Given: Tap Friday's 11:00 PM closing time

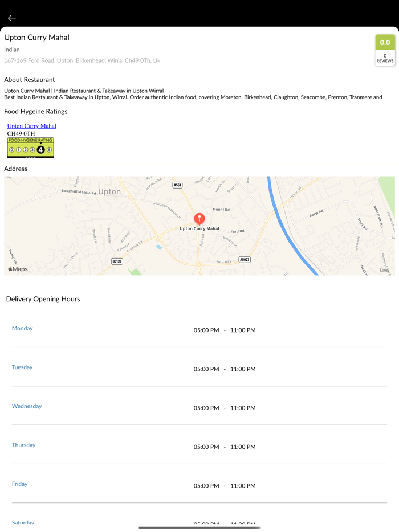Looking at the screenshot, I should tap(243, 486).
